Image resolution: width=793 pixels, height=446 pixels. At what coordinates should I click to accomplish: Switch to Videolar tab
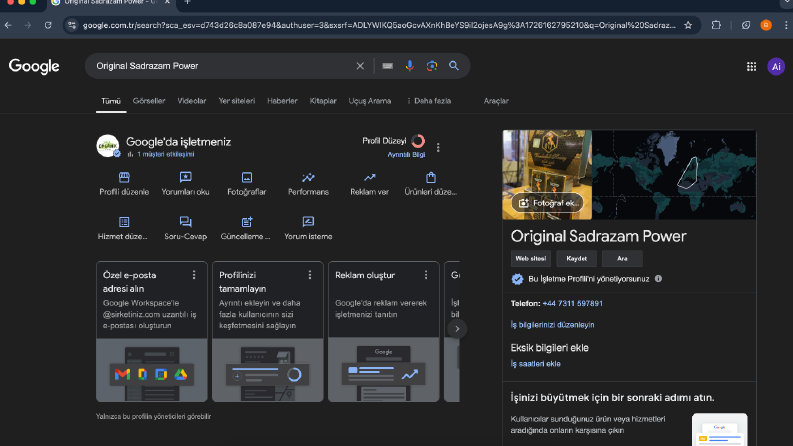tap(192, 101)
